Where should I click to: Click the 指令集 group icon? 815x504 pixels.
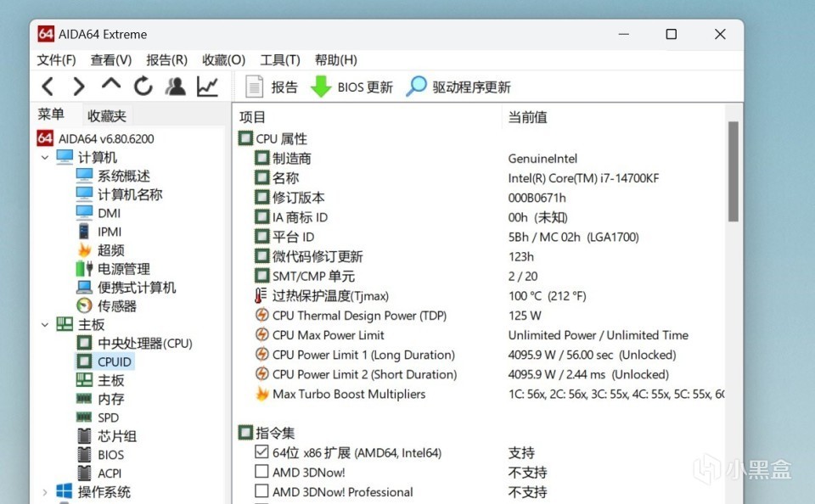tap(245, 433)
